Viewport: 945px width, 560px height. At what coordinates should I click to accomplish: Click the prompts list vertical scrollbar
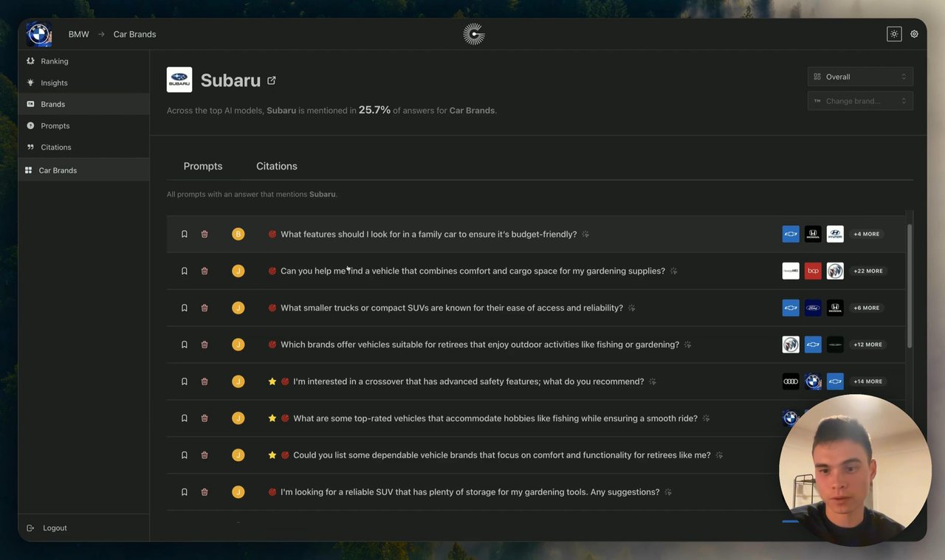pyautogui.click(x=910, y=286)
